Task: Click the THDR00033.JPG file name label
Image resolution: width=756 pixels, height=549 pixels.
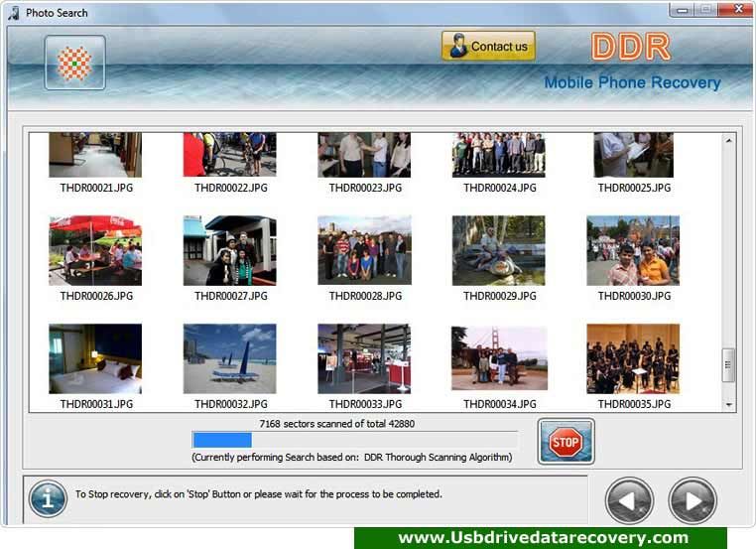Action: click(x=365, y=404)
